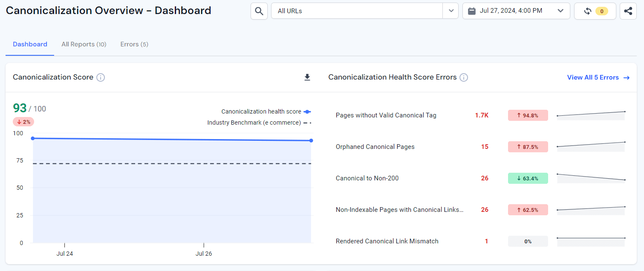The height and width of the screenshot is (271, 644).
Task: Click the calendar icon in date selector
Action: (472, 11)
